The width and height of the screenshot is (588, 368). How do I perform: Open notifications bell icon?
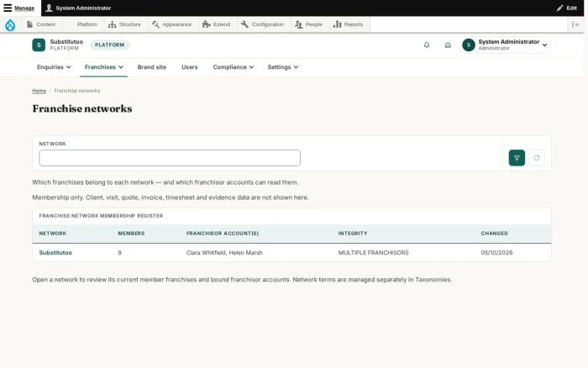pyautogui.click(x=427, y=45)
